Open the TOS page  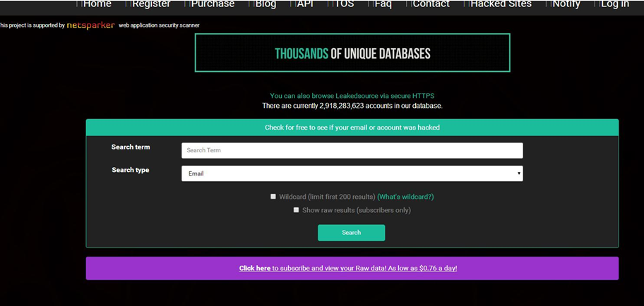(344, 4)
